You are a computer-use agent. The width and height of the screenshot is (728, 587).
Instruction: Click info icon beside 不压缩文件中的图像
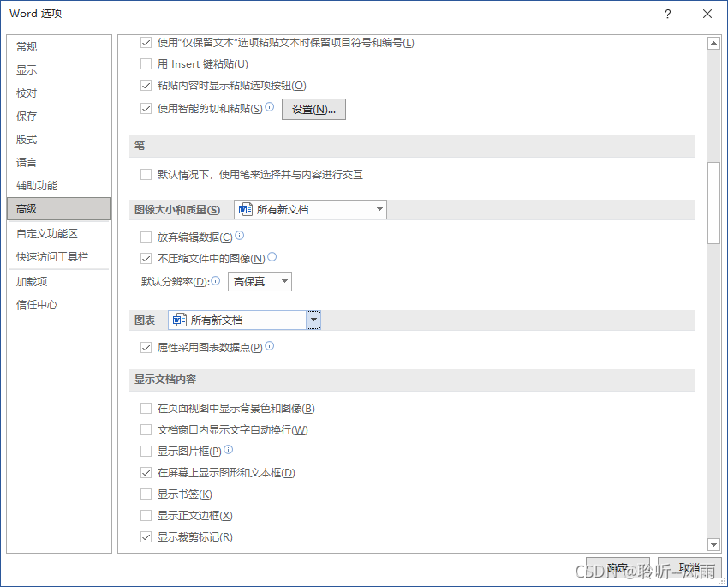pyautogui.click(x=272, y=257)
